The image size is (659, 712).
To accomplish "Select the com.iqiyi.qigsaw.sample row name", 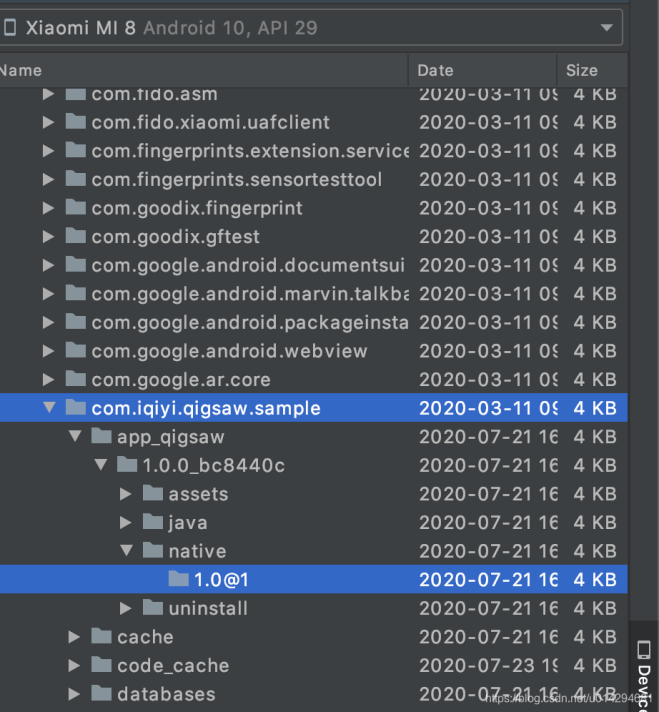I will click(206, 409).
